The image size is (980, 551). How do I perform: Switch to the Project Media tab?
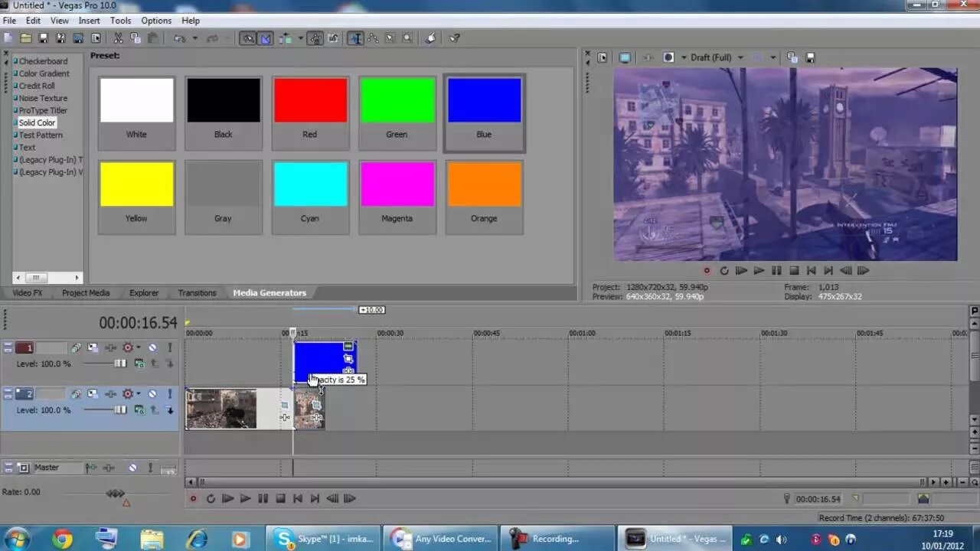[x=86, y=293]
